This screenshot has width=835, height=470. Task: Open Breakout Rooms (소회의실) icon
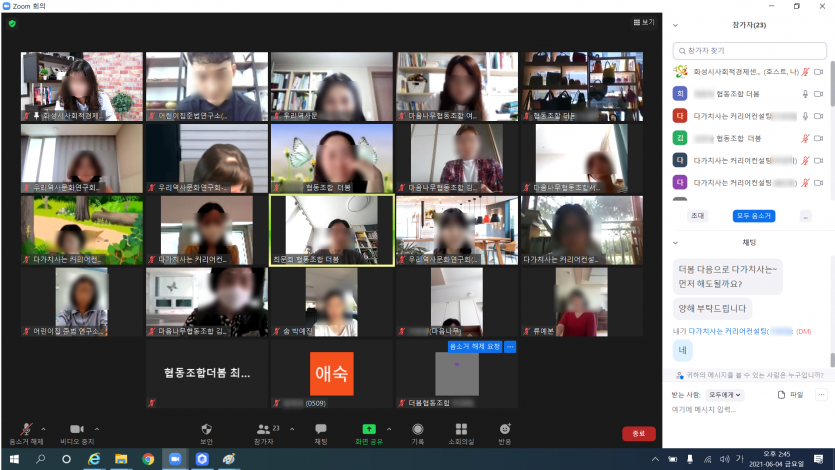[x=462, y=429]
